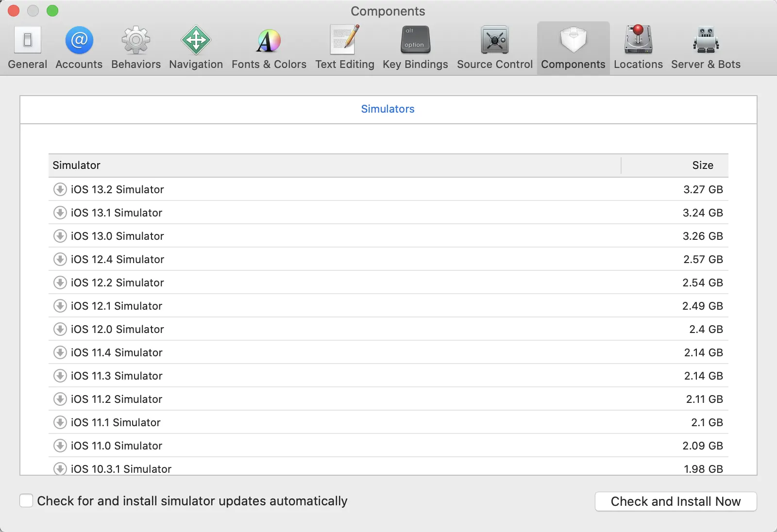
Task: Download the iOS 13.2 Simulator
Action: 60,189
